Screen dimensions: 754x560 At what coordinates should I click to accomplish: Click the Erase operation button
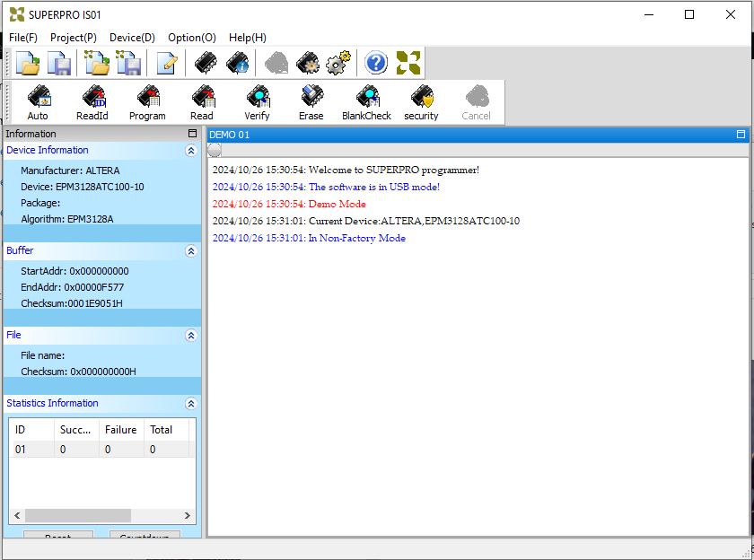coord(311,103)
